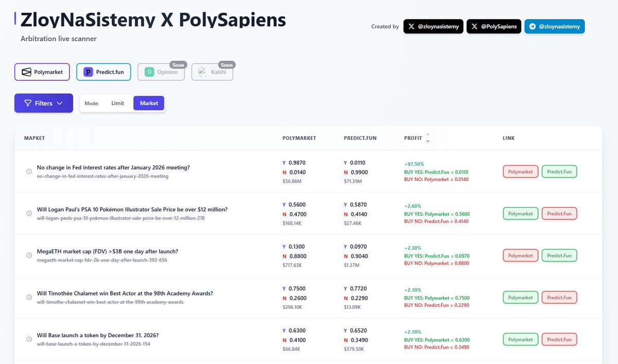Viewport: 618px width, 364px height.
Task: Click the clock icon on the Logan Paul Pokémon row
Action: coord(29,214)
